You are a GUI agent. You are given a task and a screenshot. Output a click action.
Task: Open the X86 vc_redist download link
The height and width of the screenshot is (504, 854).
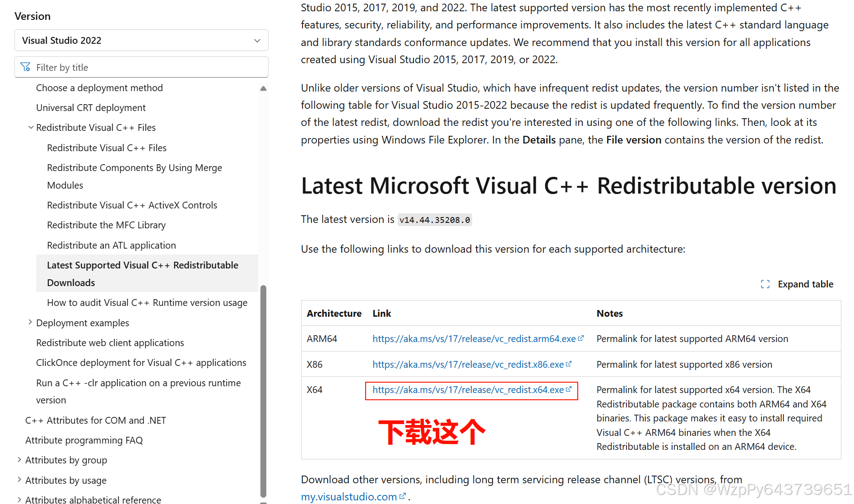click(x=468, y=365)
